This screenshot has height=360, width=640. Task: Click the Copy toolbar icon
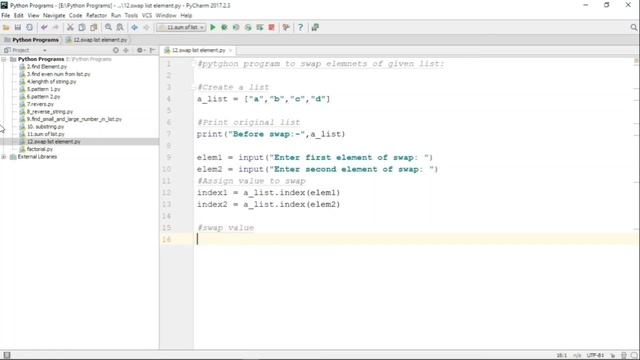[82, 27]
